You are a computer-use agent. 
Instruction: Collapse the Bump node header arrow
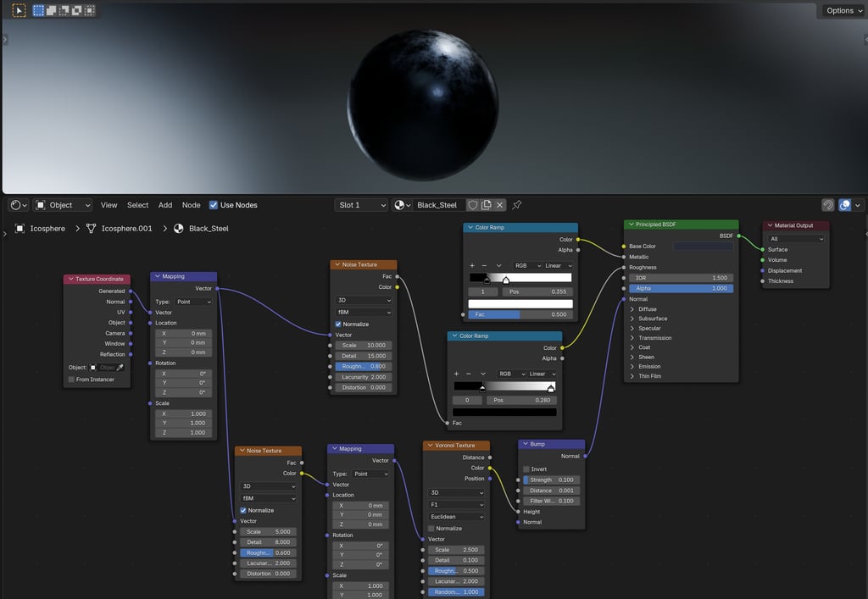point(526,444)
